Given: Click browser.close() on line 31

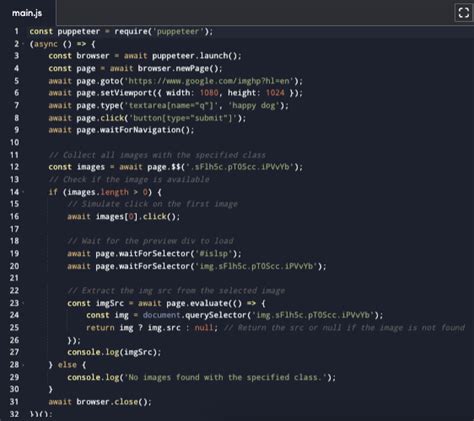Looking at the screenshot, I should tap(112, 402).
